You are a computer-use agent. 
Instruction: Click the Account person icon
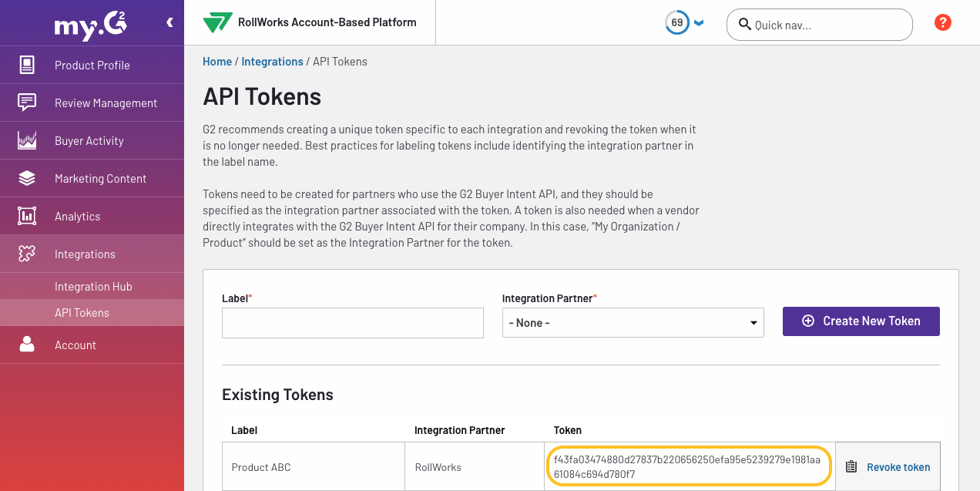click(27, 345)
